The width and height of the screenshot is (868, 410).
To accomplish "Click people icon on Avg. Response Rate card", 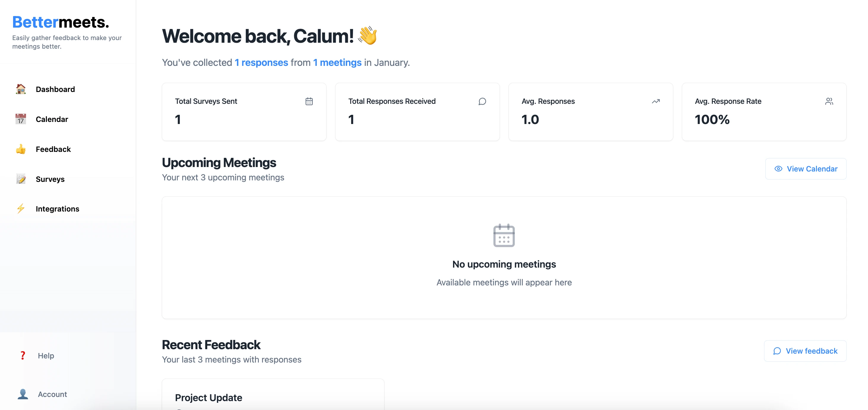I will [x=829, y=101].
